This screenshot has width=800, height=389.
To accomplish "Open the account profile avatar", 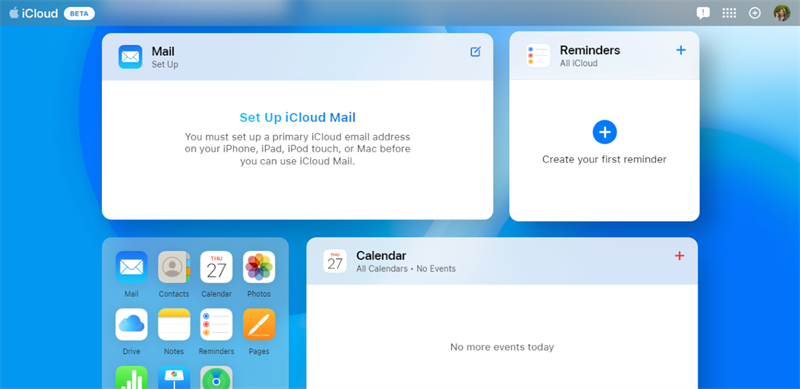I will click(782, 13).
